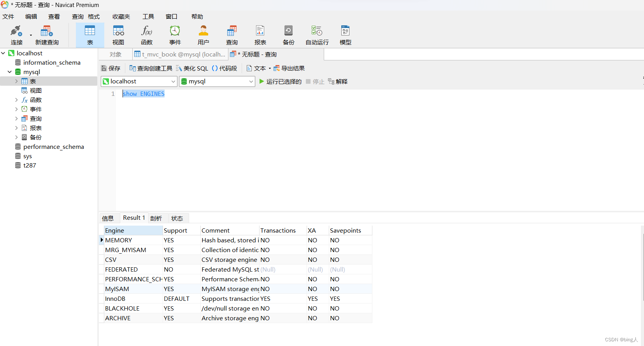Click the Engine column header
This screenshot has width=644, height=346.
point(133,230)
